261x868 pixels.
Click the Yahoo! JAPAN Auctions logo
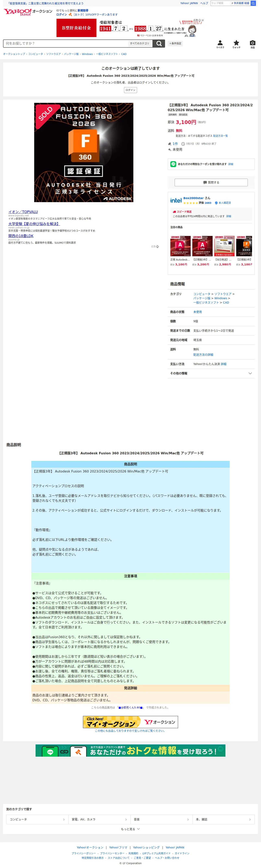[x=28, y=12]
